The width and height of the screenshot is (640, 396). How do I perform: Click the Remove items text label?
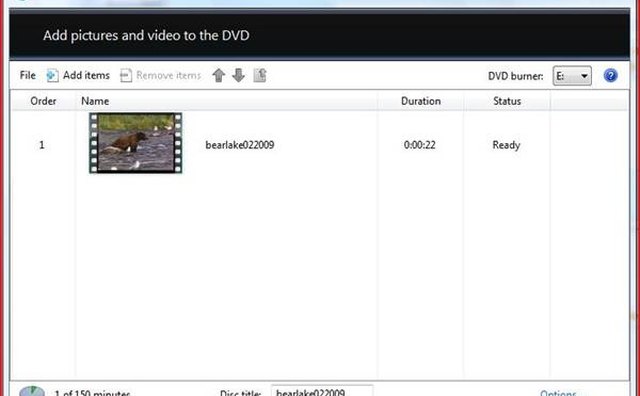pos(169,76)
